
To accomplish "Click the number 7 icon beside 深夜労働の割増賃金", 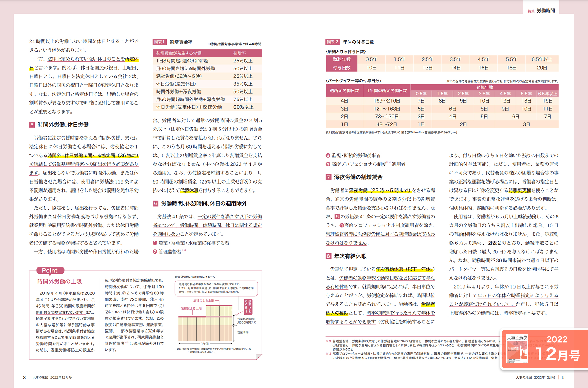I will [328, 177].
